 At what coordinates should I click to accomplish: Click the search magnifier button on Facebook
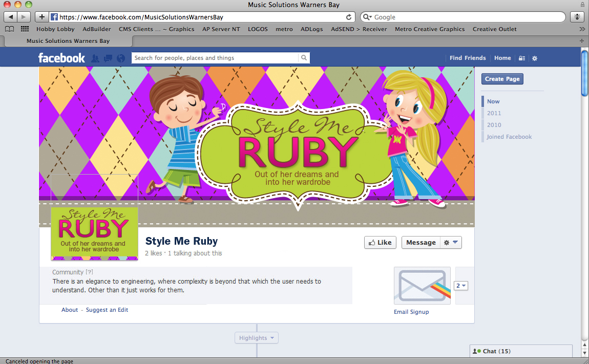tap(304, 58)
